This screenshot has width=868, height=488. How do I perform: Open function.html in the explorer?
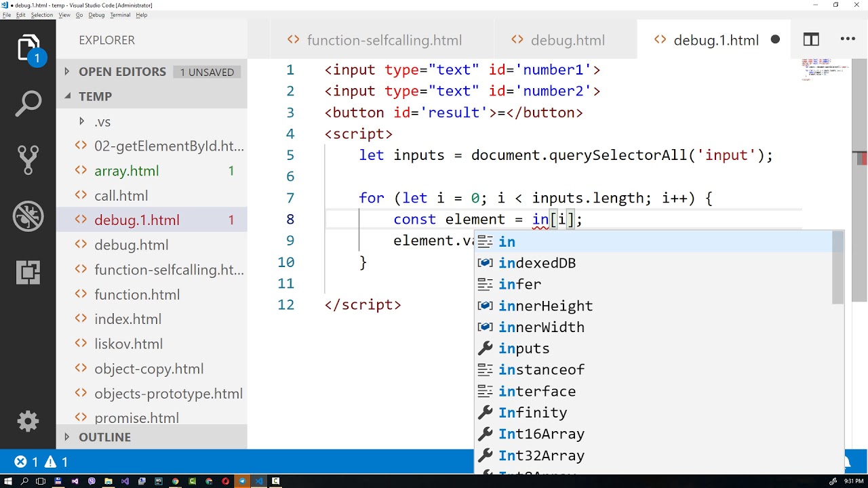[x=152, y=294]
